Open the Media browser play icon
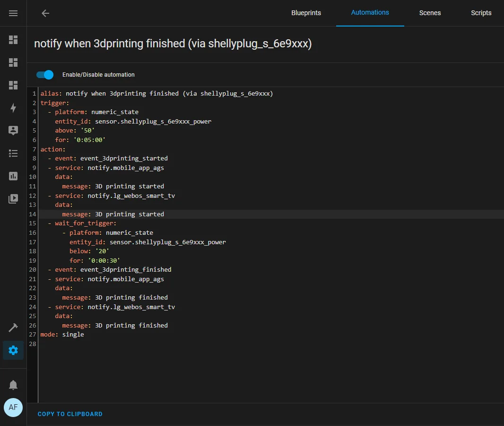This screenshot has height=426, width=504. pyautogui.click(x=13, y=199)
